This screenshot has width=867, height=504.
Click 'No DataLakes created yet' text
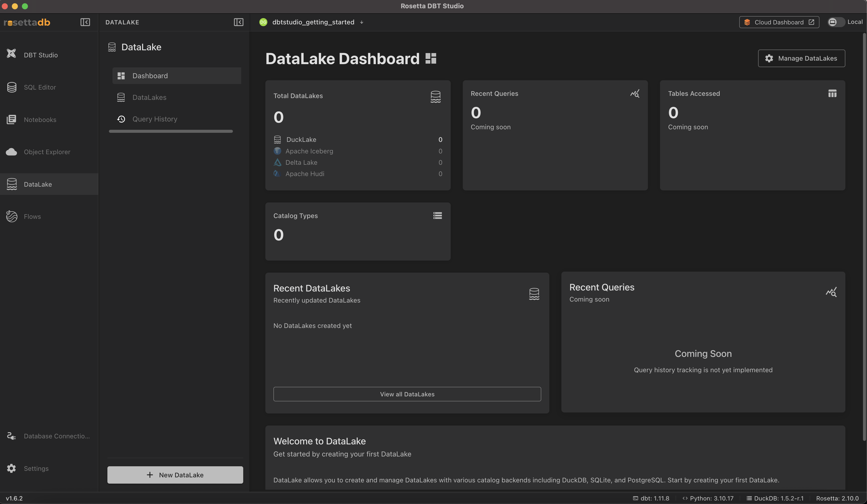pos(312,325)
